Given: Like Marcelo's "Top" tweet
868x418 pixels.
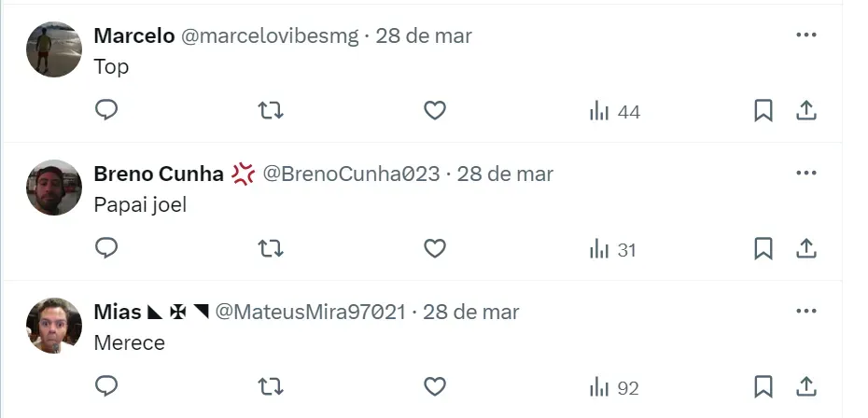Looking at the screenshot, I should (435, 111).
